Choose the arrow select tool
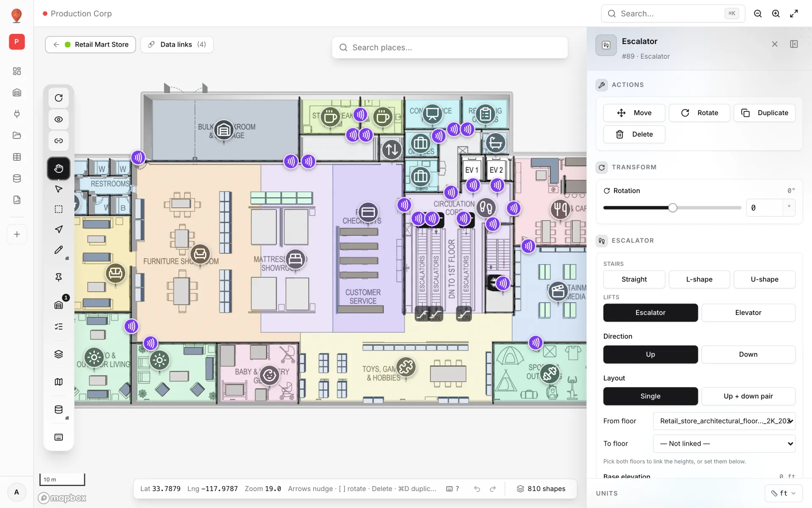Image resolution: width=812 pixels, height=508 pixels. 59,189
